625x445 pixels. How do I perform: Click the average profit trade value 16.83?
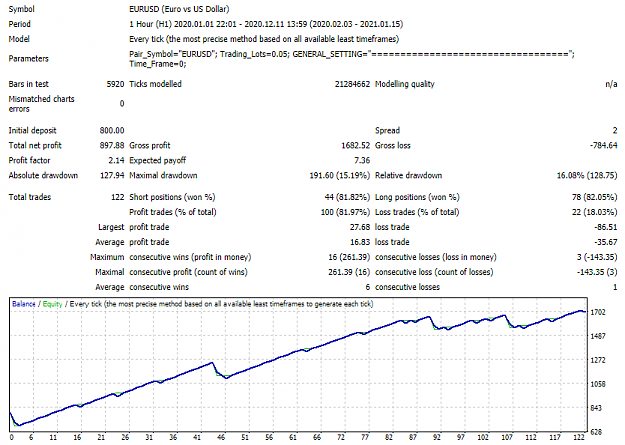tap(360, 242)
